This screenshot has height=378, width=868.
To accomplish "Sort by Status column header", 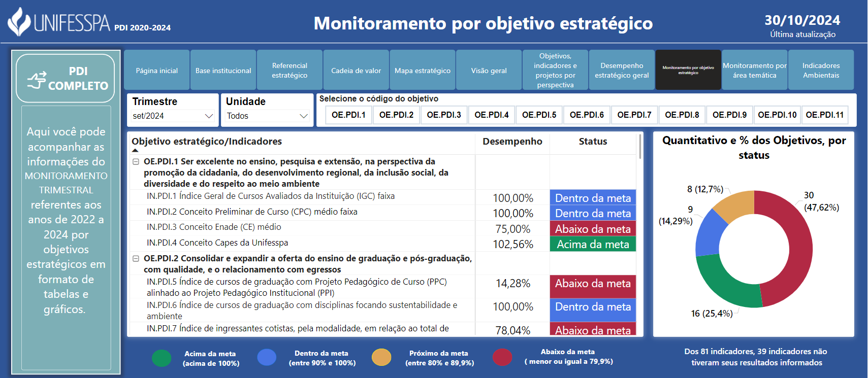I will tap(593, 142).
